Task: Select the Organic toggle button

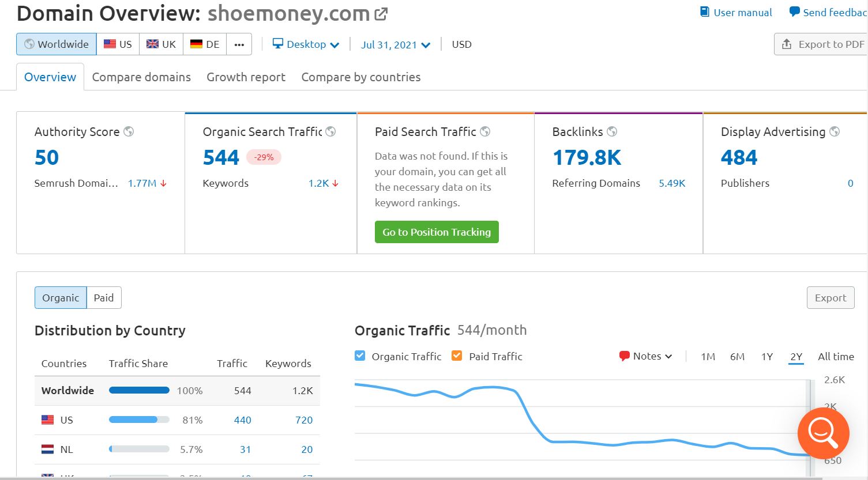Action: point(61,298)
